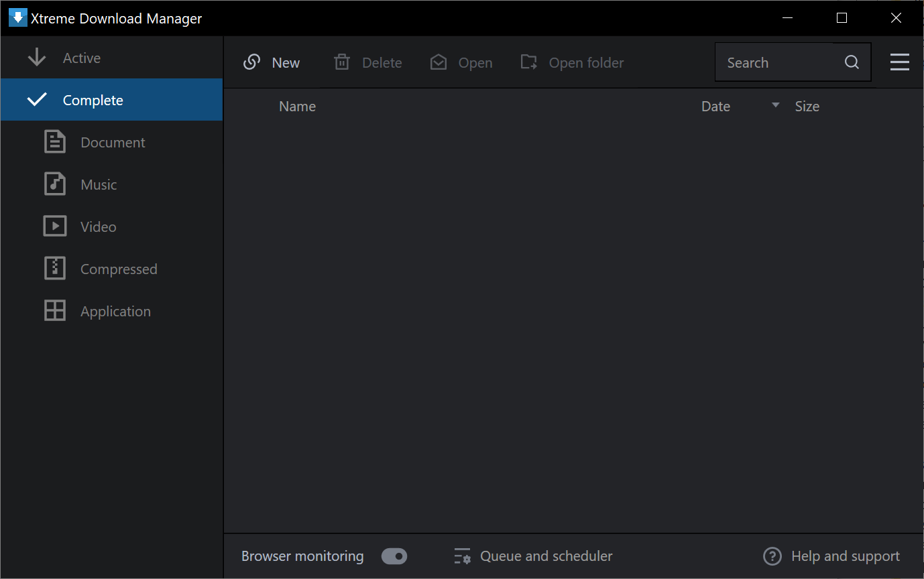Open Queue and scheduler

pos(533,556)
